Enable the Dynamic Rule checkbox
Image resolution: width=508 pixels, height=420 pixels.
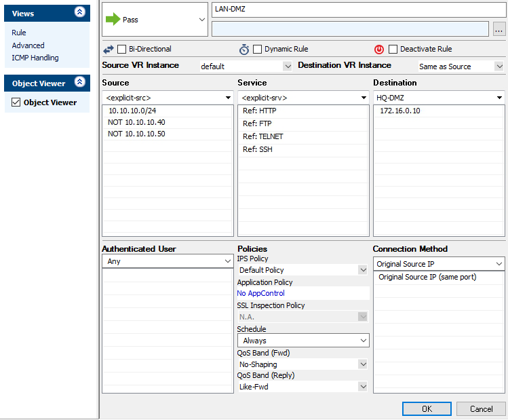click(257, 50)
